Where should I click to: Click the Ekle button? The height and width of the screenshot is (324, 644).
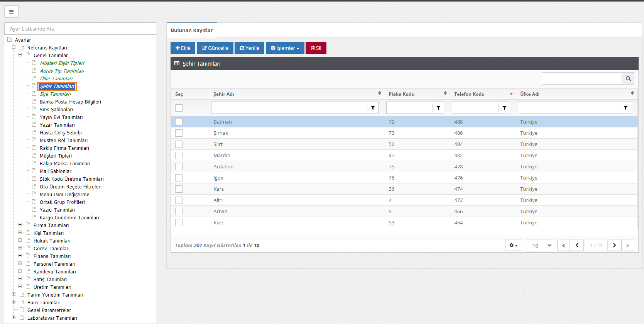(183, 48)
